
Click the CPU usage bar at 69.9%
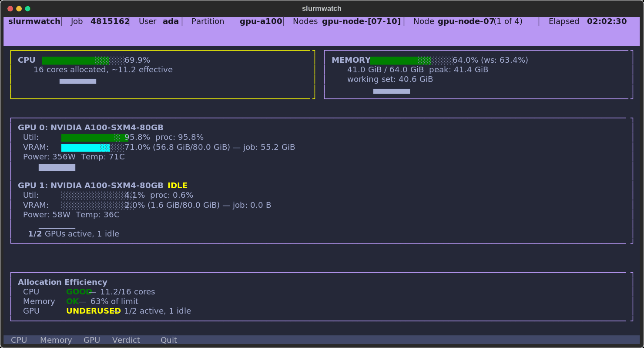click(83, 60)
